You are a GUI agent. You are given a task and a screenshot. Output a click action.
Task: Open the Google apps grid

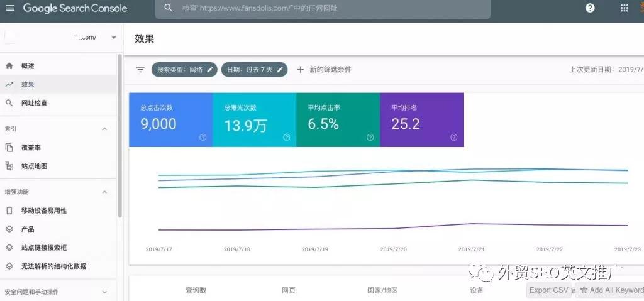click(624, 8)
